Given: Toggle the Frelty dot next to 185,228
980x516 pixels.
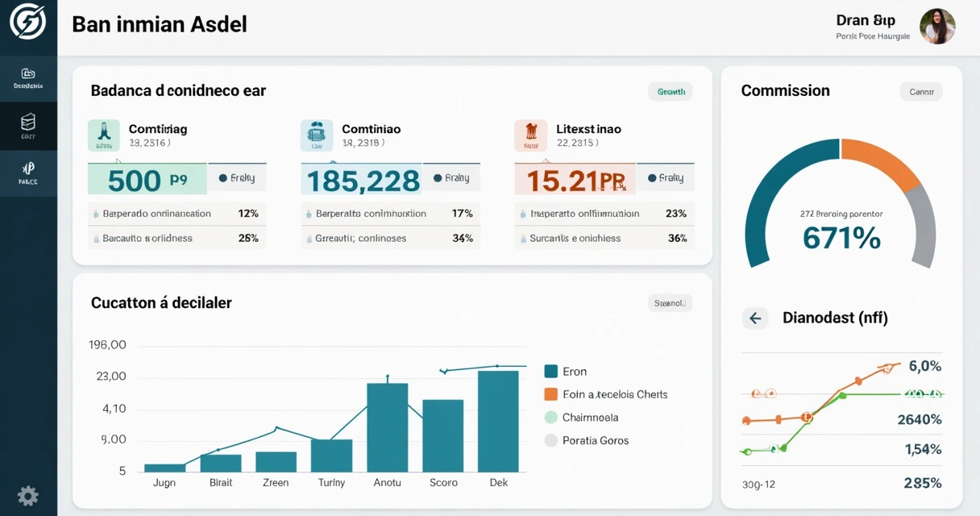Looking at the screenshot, I should (437, 178).
